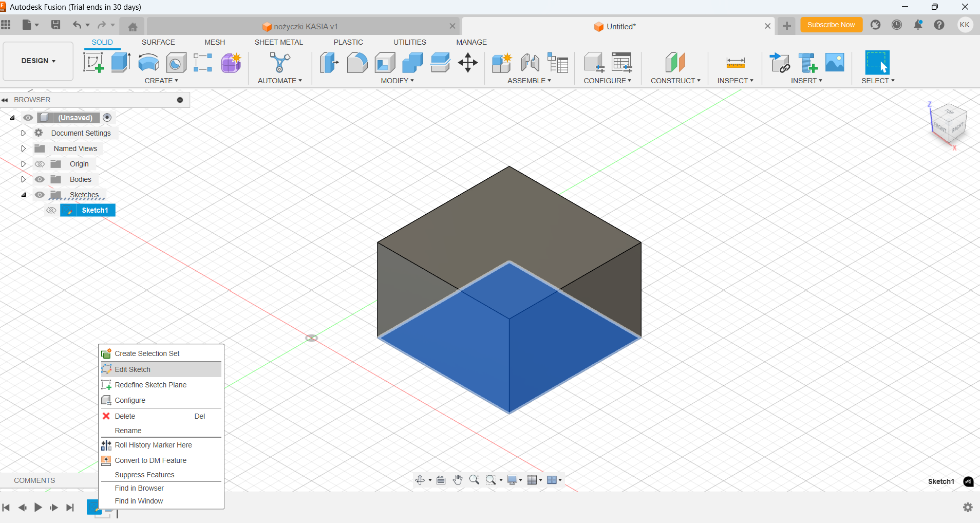Click the Select tool icon
The image size is (980, 523).
pyautogui.click(x=877, y=63)
